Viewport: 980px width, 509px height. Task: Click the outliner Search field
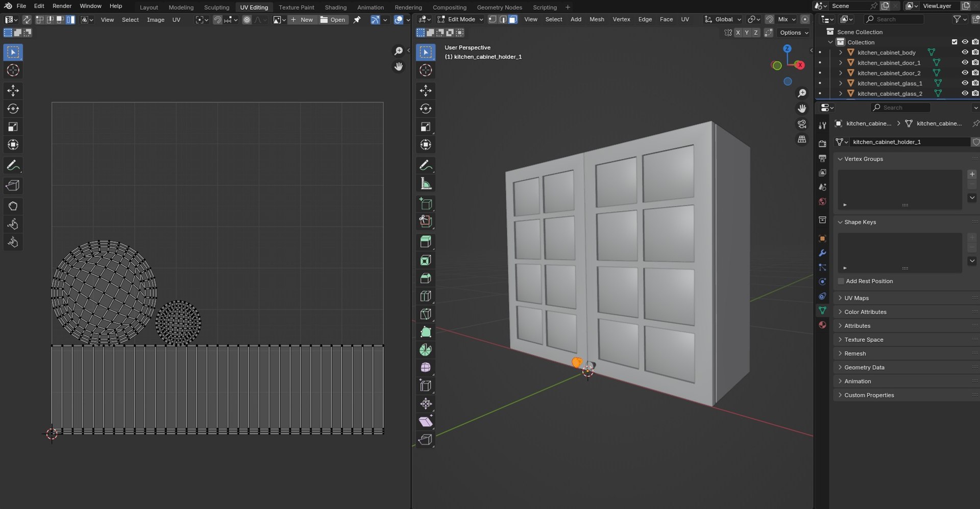point(894,19)
